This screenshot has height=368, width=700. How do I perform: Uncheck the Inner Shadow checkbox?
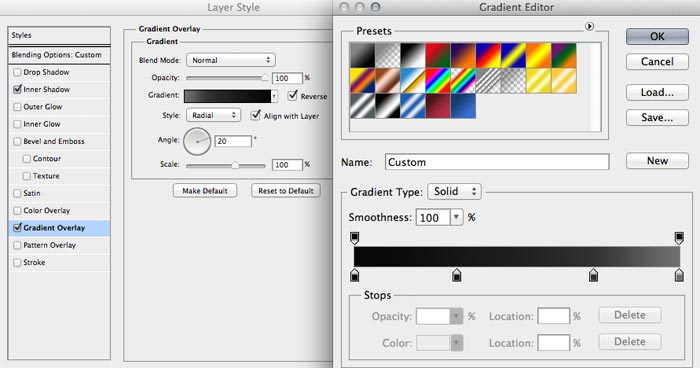point(17,89)
